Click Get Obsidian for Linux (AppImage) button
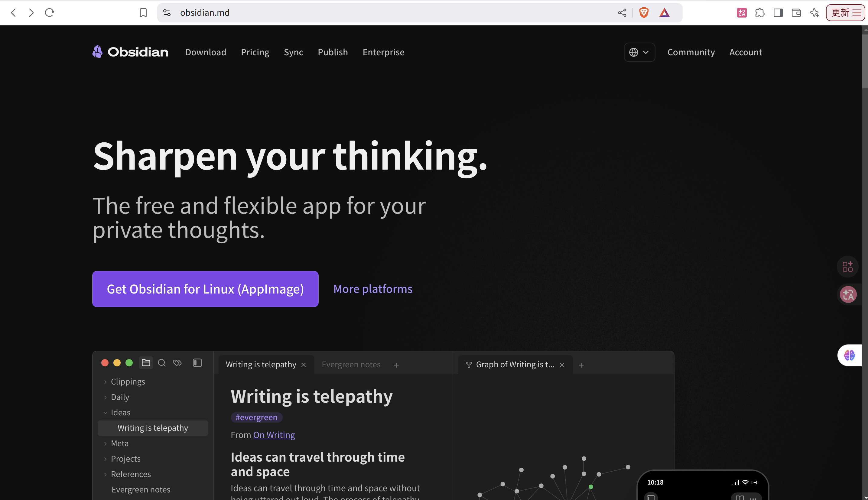The width and height of the screenshot is (868, 500). click(x=205, y=289)
